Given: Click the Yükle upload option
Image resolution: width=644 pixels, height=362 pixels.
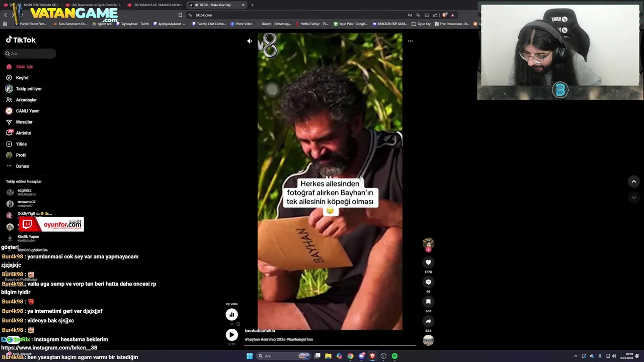Looking at the screenshot, I should pos(16,144).
